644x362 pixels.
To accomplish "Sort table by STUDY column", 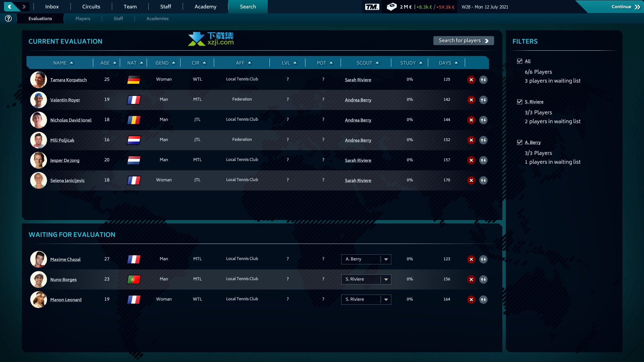I will pos(411,63).
